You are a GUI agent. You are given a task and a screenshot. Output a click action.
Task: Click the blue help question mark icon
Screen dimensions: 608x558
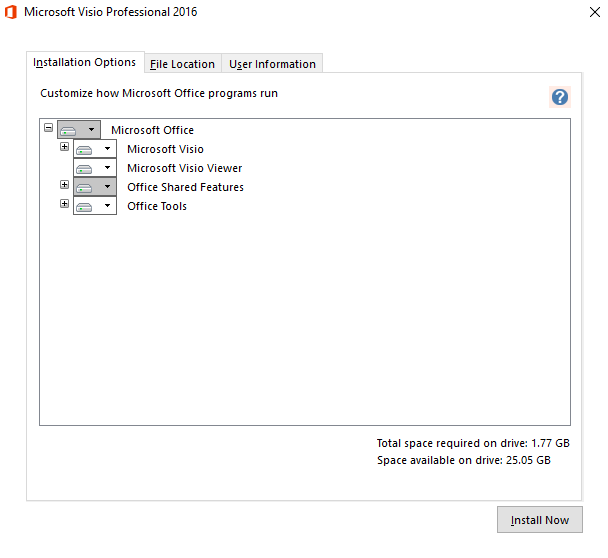(560, 97)
